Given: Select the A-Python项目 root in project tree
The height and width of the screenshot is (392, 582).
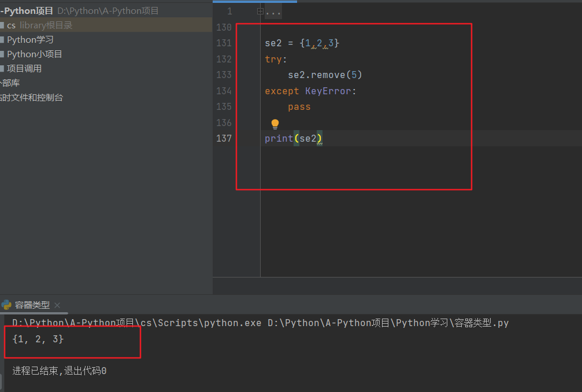Looking at the screenshot, I should coord(27,11).
